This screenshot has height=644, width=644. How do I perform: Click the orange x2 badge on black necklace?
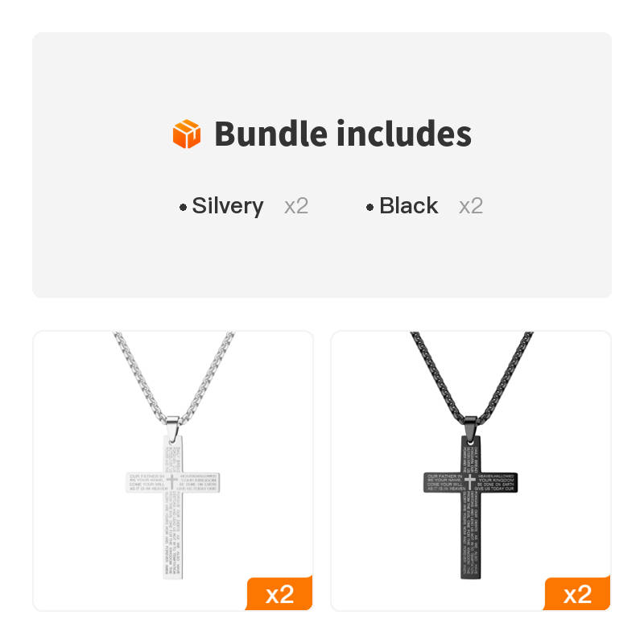click(x=577, y=594)
